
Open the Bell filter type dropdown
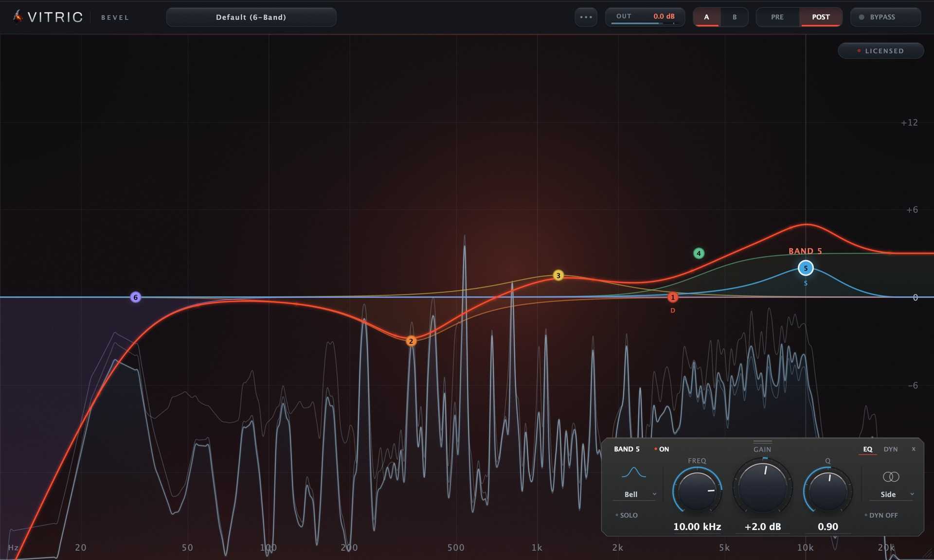coord(634,494)
